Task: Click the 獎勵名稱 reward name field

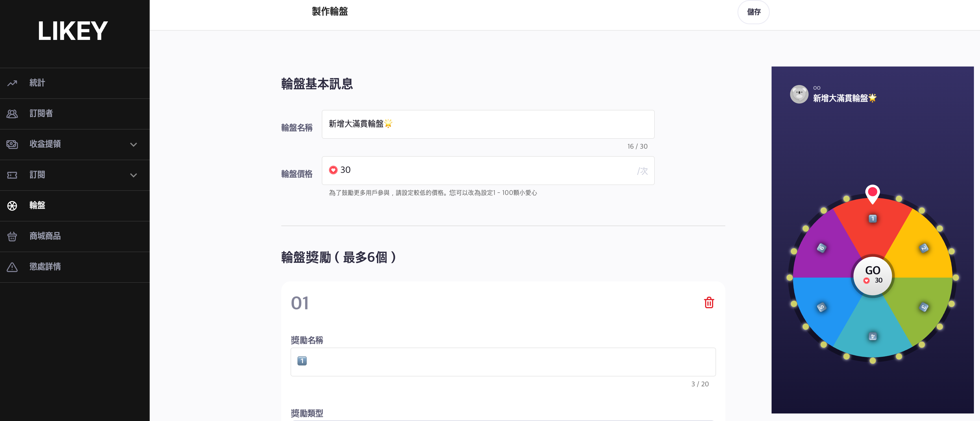Action: 502,362
